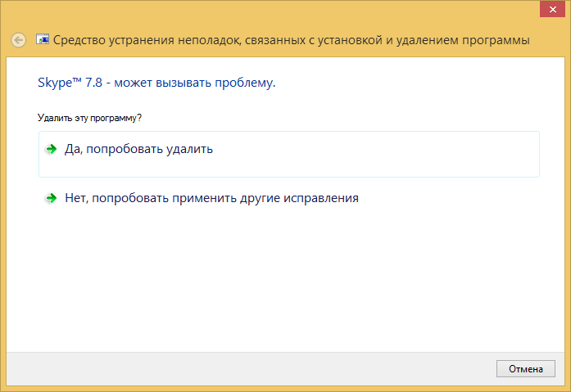Click the text 'Удалить эту программу?'
Image resolution: width=571 pixels, height=392 pixels.
pyautogui.click(x=89, y=118)
